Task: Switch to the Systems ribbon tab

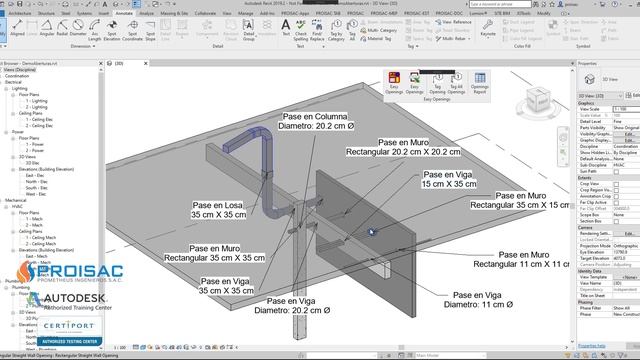Action: [84, 13]
